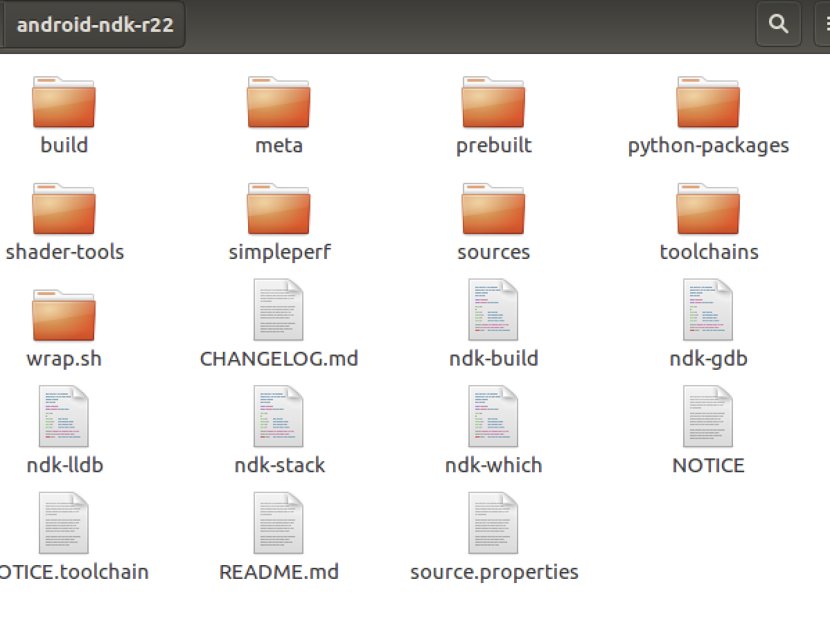The image size is (830, 644).
Task: Click the 'source.properties' file name
Action: coord(494,573)
